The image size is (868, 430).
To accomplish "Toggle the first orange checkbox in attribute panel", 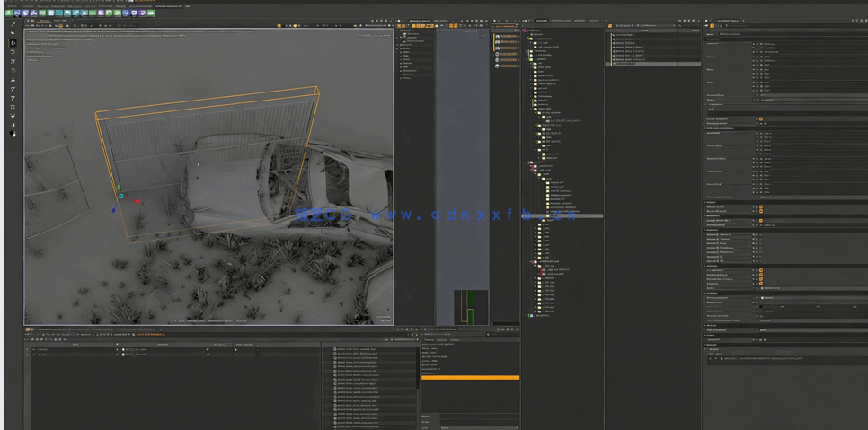I will (760, 118).
